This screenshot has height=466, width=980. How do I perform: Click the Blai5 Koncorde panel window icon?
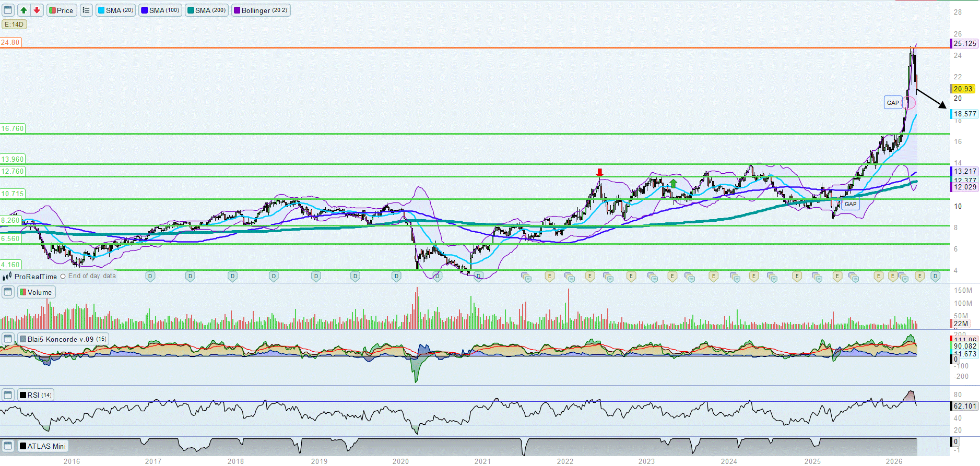pos(8,339)
